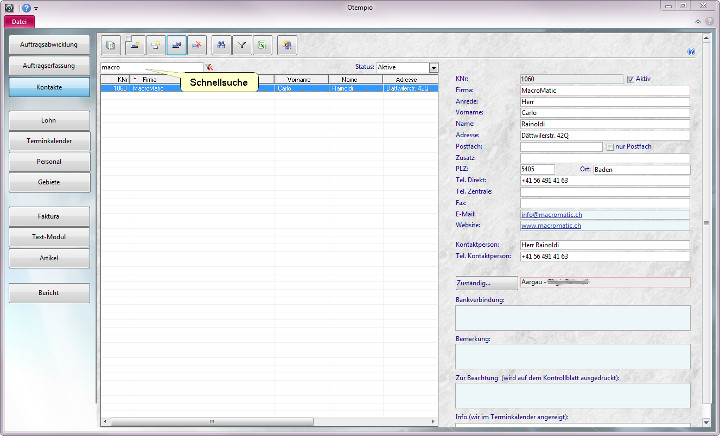Click the info@macromatic.ch email link
Viewport: 720px width, 436px height.
click(x=549, y=214)
